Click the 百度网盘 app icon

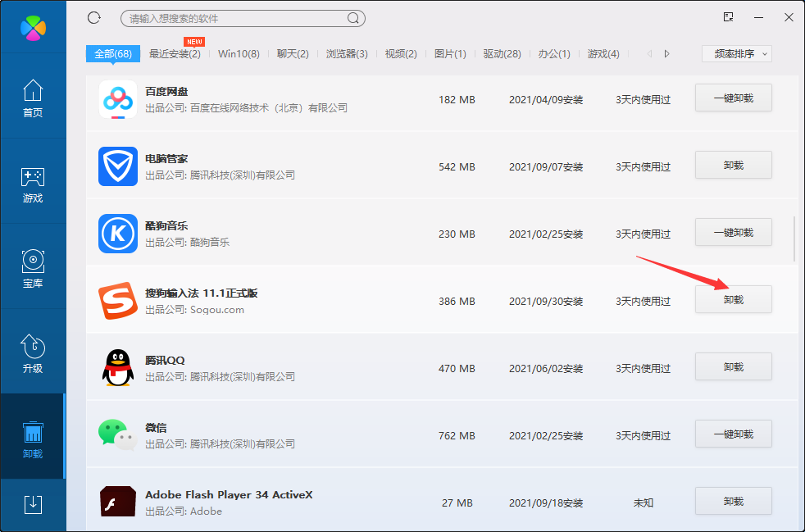(x=118, y=99)
